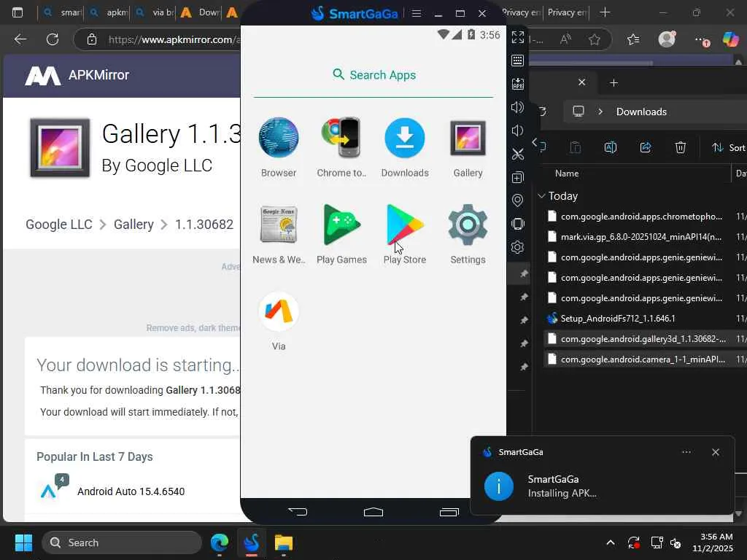747x560 pixels.
Task: Switch to the 'smar' search tab
Action: click(x=61, y=12)
